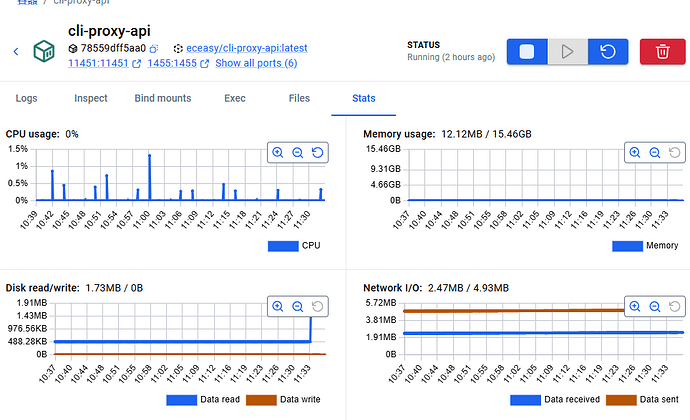The width and height of the screenshot is (690, 420).
Task: Toggle the Data sent legend series
Action: 642,400
